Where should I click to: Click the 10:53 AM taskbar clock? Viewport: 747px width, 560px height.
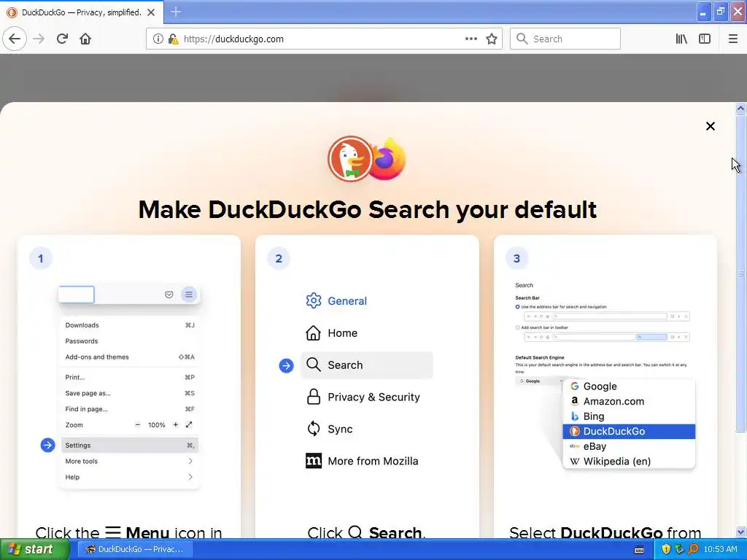pyautogui.click(x=720, y=549)
